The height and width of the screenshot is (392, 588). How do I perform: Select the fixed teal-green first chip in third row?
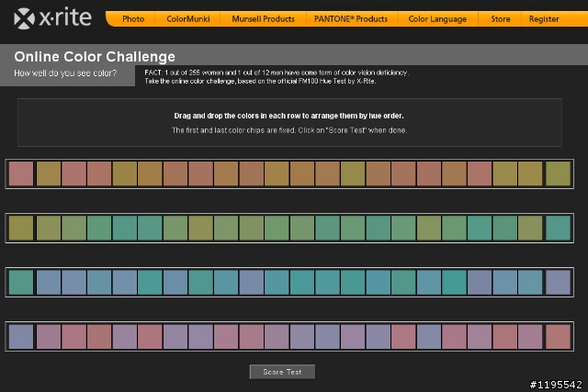(x=21, y=282)
